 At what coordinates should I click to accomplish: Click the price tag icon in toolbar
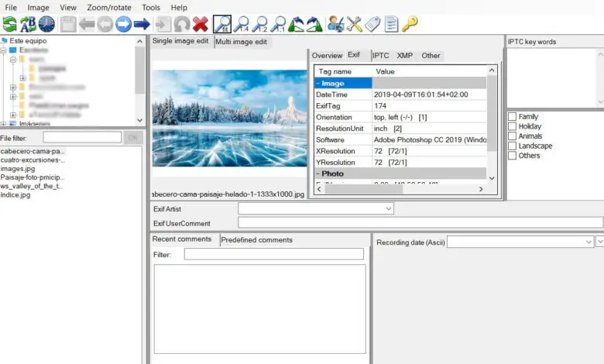tap(373, 24)
